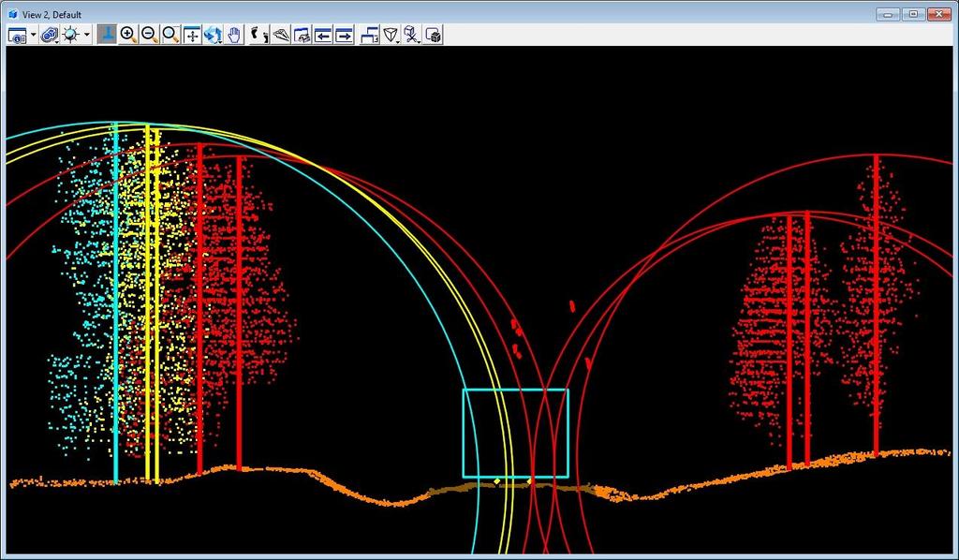Select the Zoom In tool
959x560 pixels.
pyautogui.click(x=127, y=35)
